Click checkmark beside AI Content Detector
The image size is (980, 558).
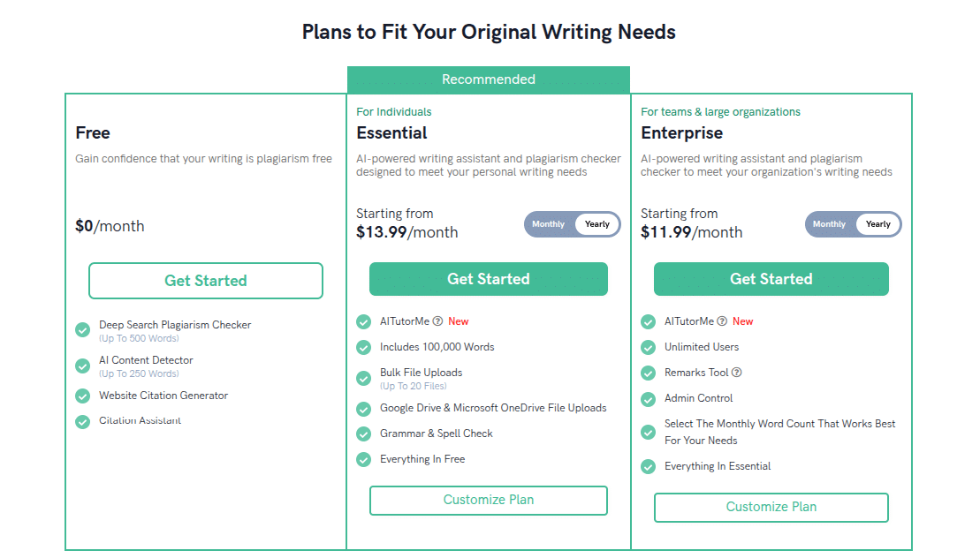pos(82,365)
